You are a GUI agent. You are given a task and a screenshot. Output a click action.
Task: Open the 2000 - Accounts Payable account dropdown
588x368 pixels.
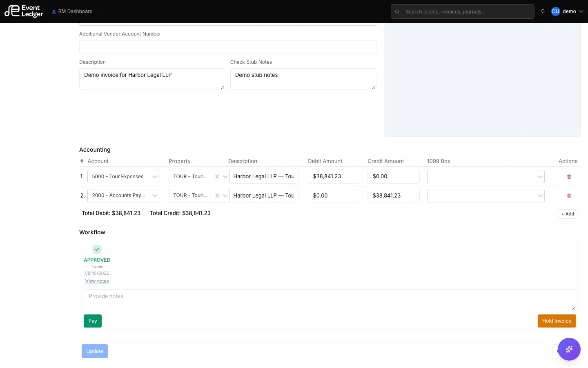123,195
